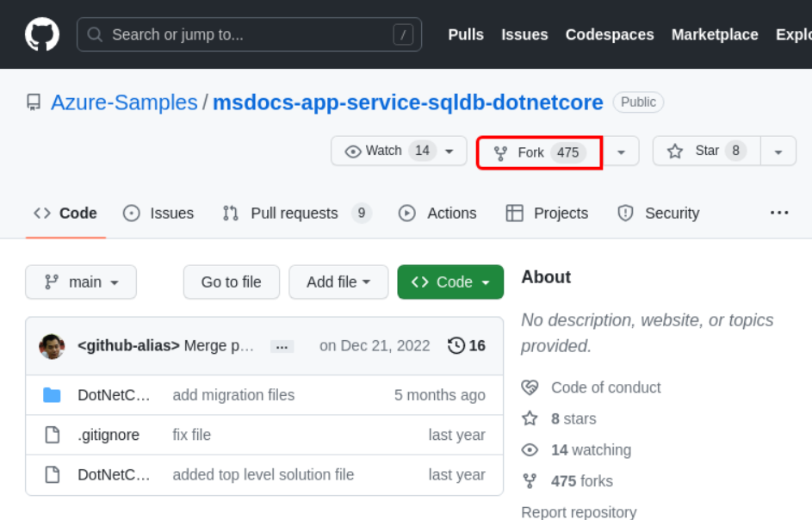Expand the commit message ellipsis button

(x=282, y=346)
